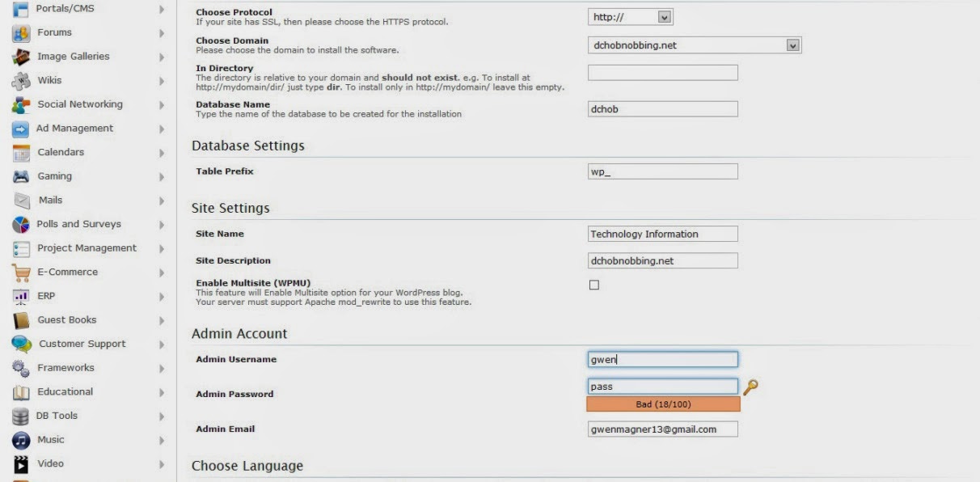Click the Admin Account heading

[x=239, y=333]
